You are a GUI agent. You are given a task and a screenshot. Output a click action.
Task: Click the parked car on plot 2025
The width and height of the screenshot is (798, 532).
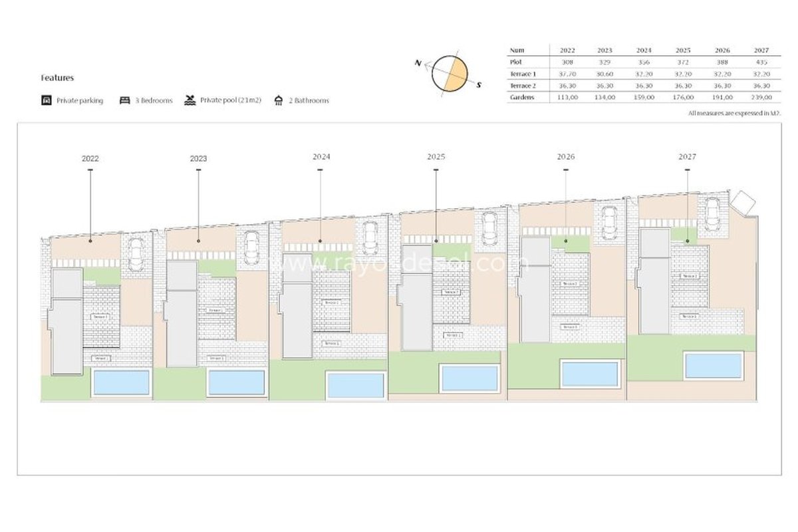pyautogui.click(x=489, y=228)
